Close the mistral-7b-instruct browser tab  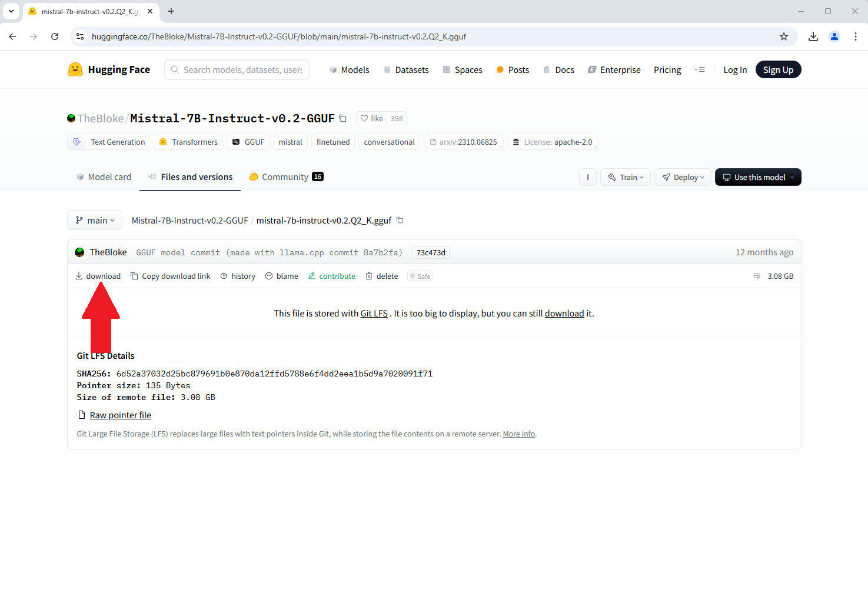click(150, 11)
